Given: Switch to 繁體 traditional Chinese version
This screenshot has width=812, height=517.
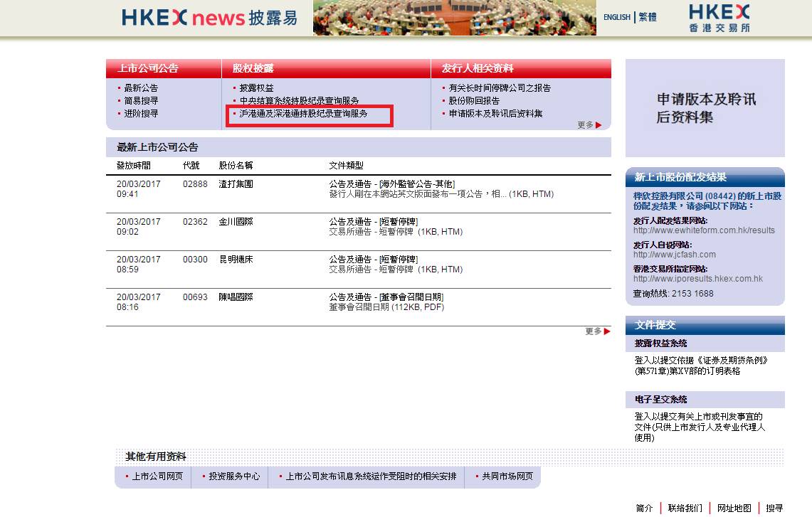Looking at the screenshot, I should tap(648, 17).
